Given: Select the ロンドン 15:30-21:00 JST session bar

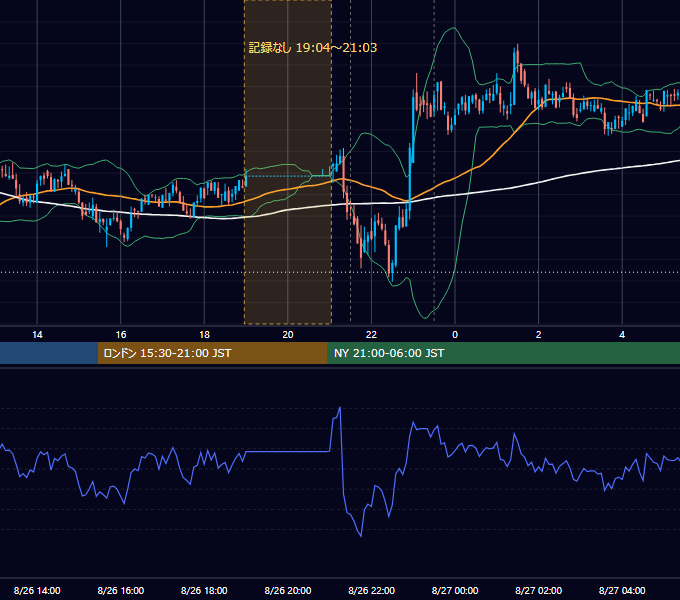Looking at the screenshot, I should [x=212, y=353].
